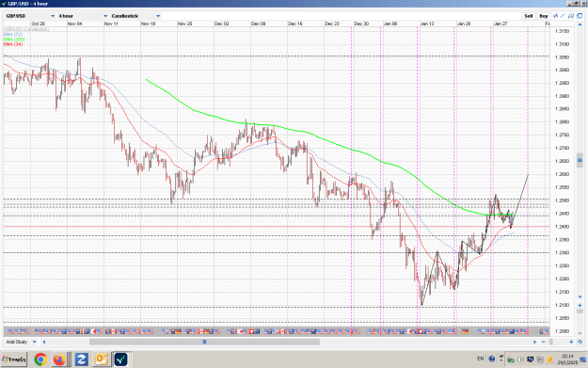Launch Firefox from the taskbar
This screenshot has width=588, height=368.
coord(59,360)
